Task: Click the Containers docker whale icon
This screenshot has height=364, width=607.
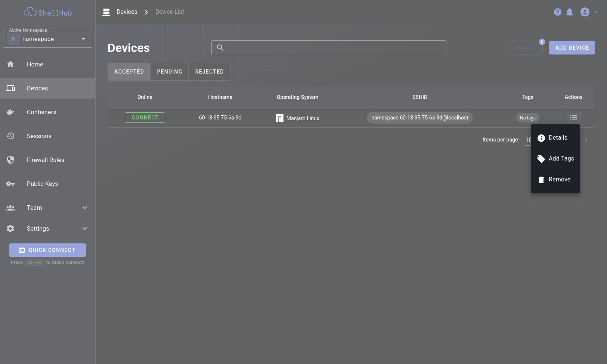Action: [x=10, y=112]
